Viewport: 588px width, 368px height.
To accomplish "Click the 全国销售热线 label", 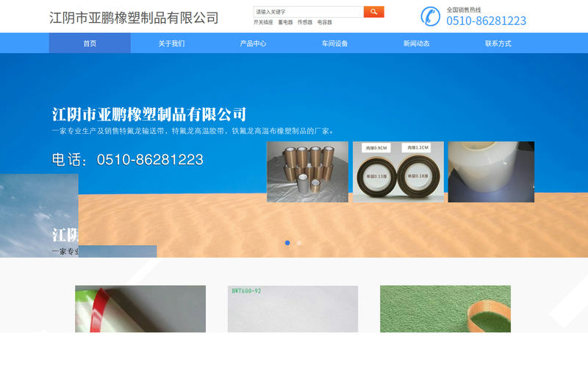I will tap(464, 10).
